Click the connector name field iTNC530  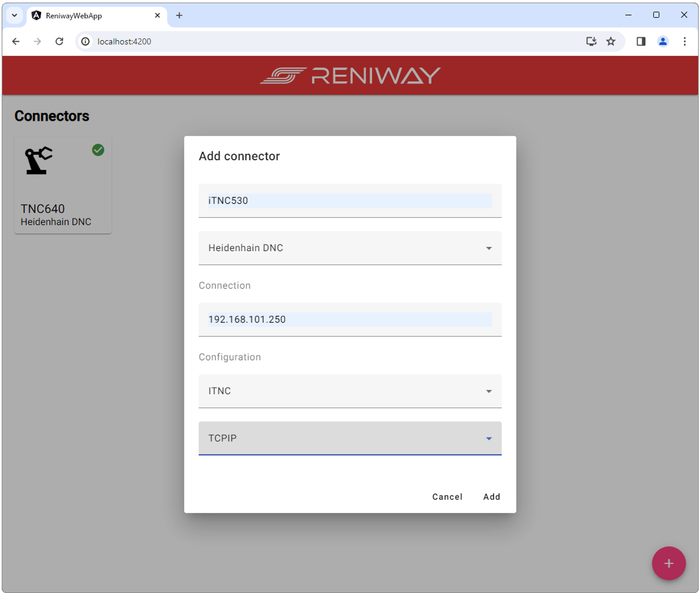point(350,200)
